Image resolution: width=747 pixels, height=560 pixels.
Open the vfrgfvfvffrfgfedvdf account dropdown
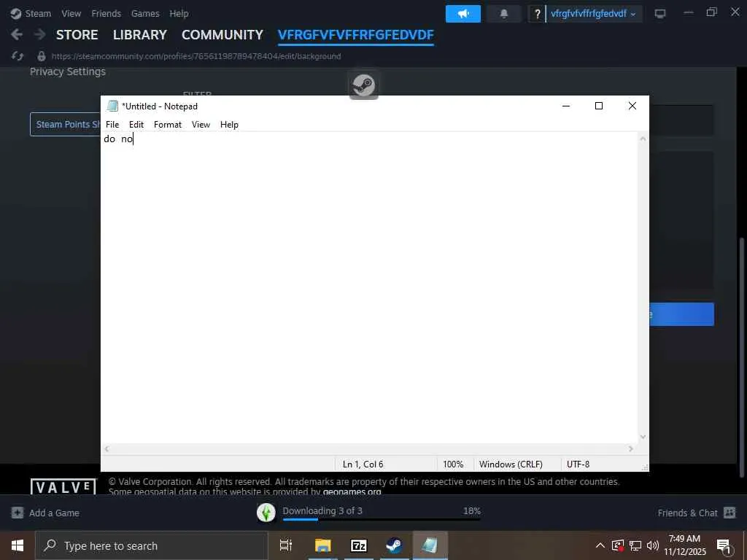(593, 14)
